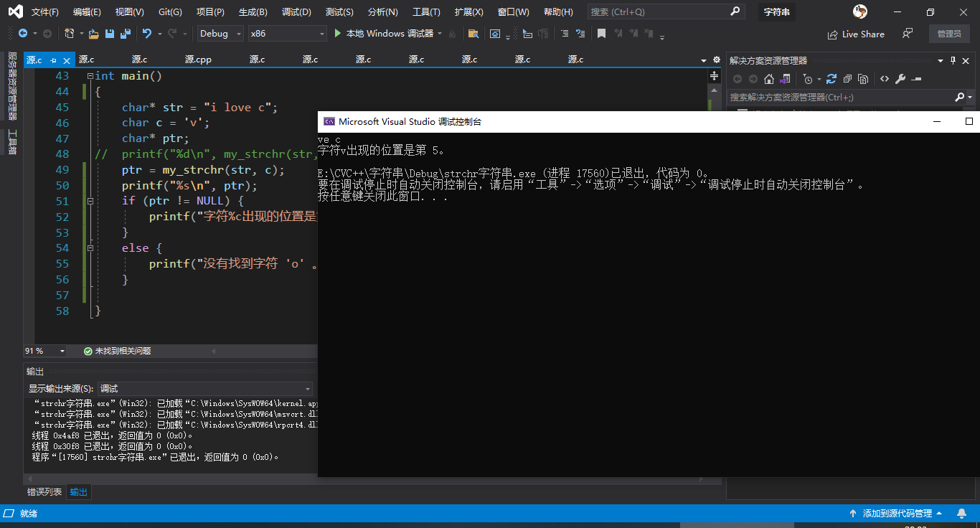The height and width of the screenshot is (528, 980).
Task: Undo the last edit
Action: click(x=147, y=34)
